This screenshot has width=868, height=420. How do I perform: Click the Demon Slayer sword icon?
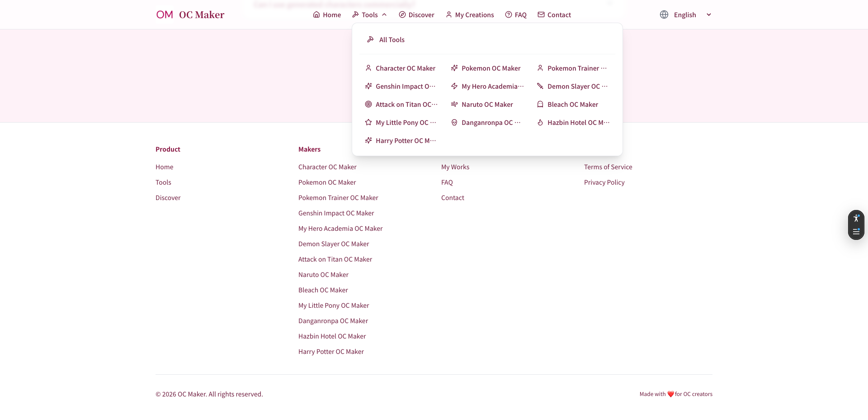(x=540, y=86)
